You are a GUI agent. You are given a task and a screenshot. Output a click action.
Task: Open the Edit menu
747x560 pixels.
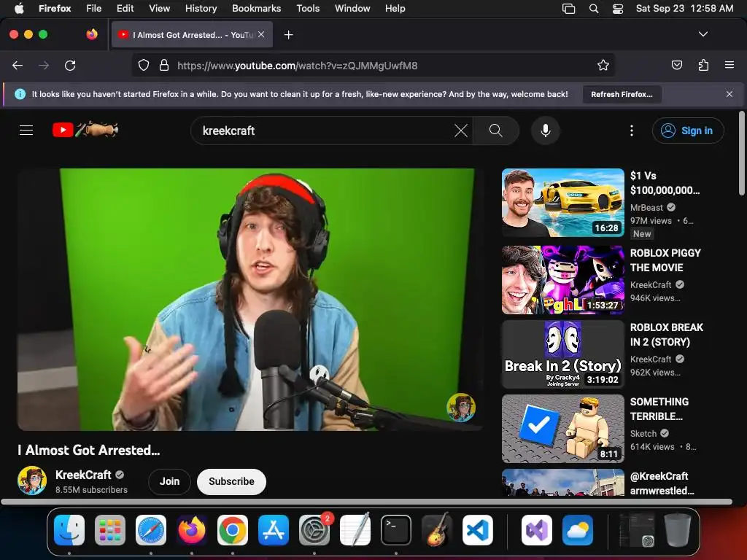point(125,8)
